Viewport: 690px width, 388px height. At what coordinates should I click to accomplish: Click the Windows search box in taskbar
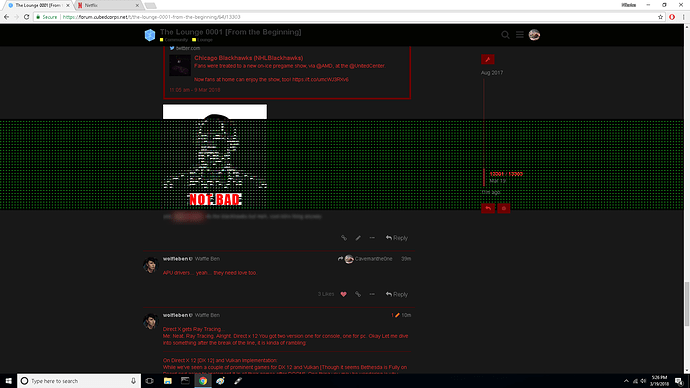79,381
